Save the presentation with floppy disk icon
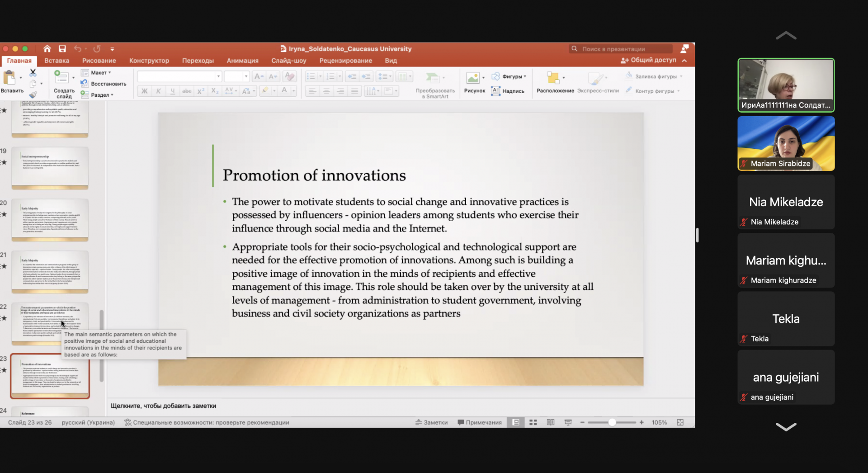This screenshot has width=868, height=473. [x=62, y=49]
